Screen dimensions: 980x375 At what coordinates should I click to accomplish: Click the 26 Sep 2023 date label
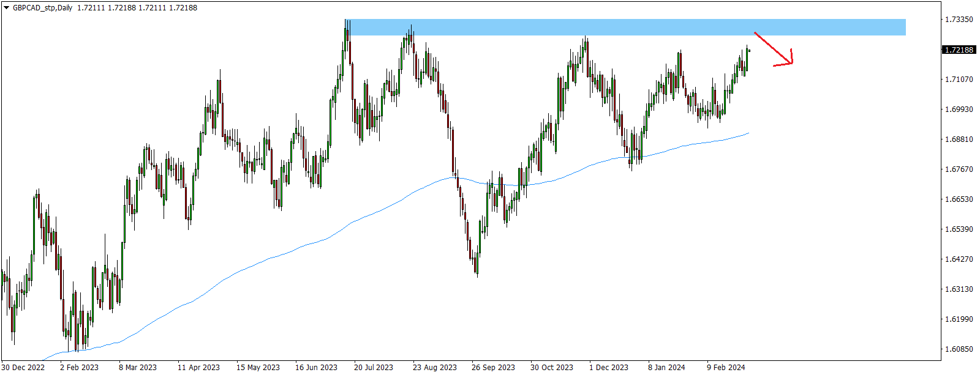pos(493,368)
